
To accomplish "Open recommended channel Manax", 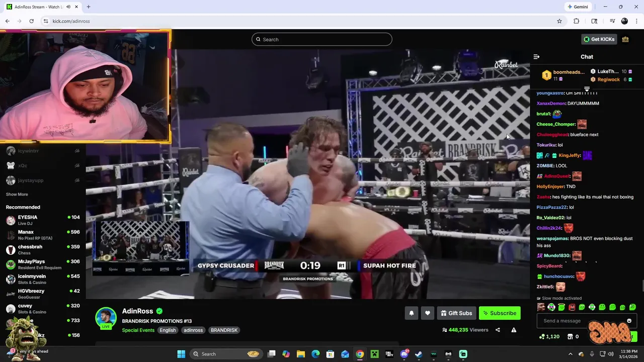I will point(43,235).
